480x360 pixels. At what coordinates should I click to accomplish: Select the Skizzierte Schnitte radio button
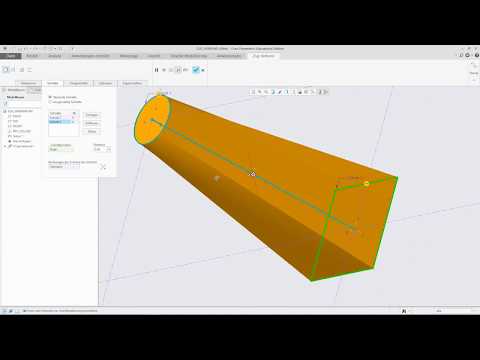coord(50,97)
